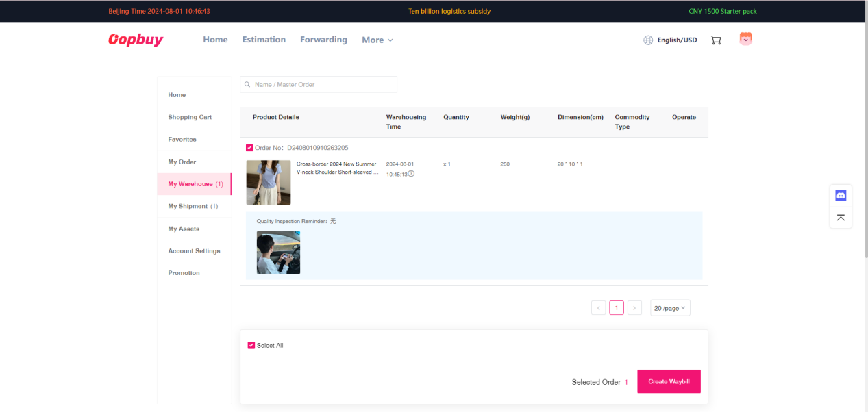Open the Forwarding page
Viewport: 868px width, 412px height.
point(323,40)
